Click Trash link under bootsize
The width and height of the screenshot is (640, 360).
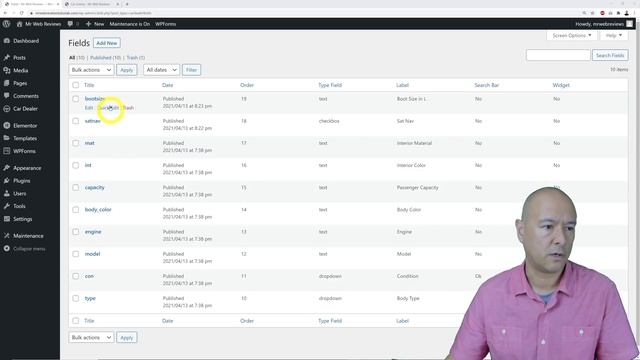(x=128, y=108)
